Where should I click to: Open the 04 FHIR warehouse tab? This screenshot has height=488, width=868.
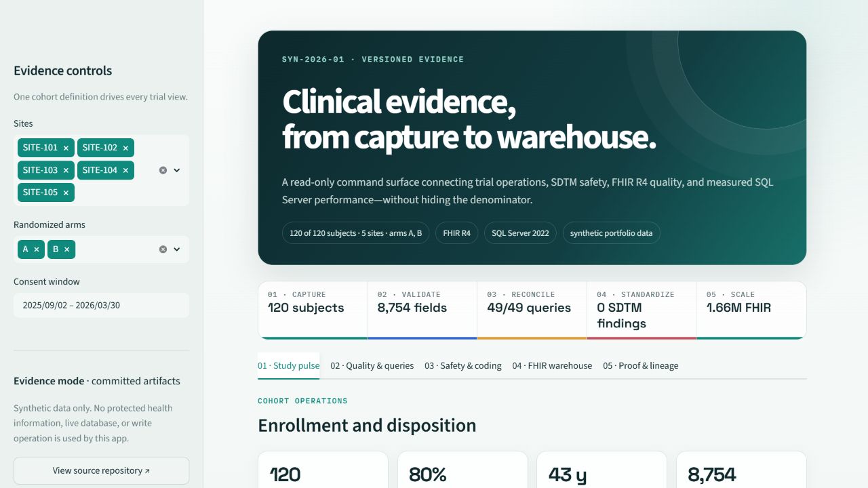point(552,365)
